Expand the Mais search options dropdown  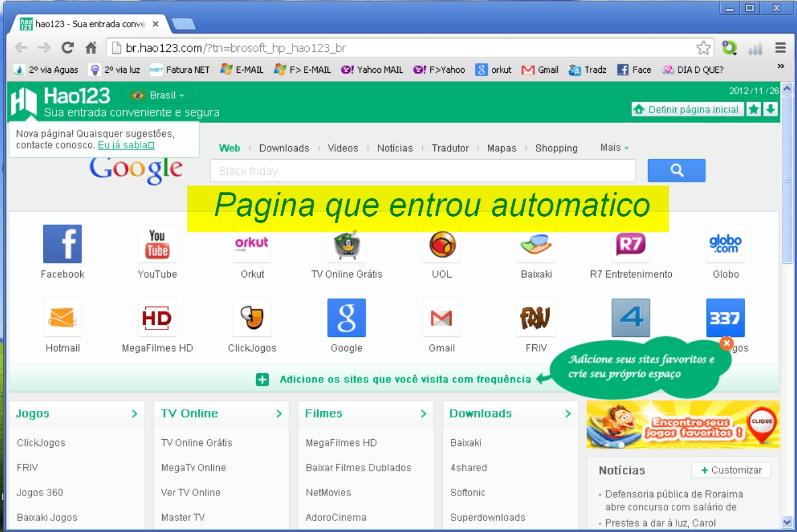point(615,148)
